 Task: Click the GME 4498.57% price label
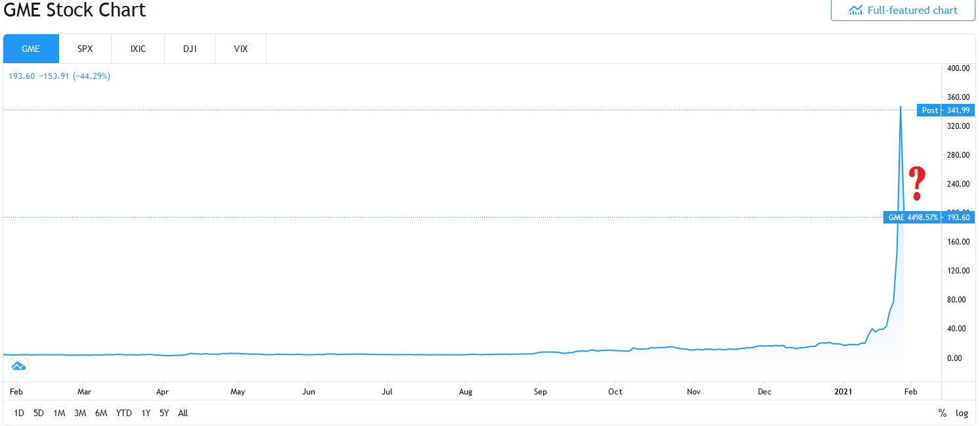pos(929,217)
